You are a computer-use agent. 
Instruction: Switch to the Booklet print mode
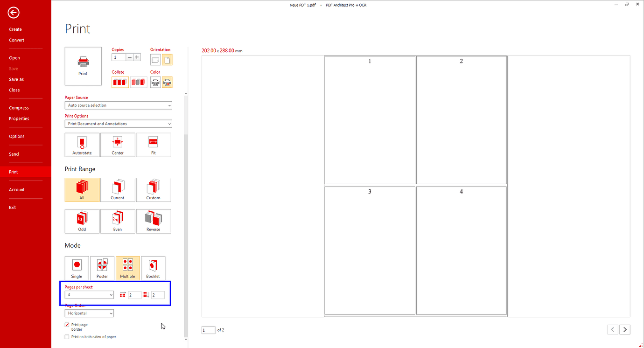click(x=153, y=268)
